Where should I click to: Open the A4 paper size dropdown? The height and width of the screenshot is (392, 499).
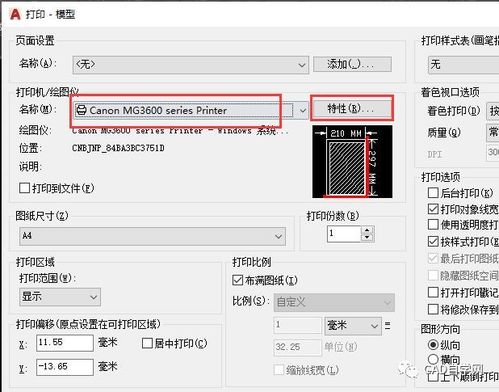click(x=152, y=236)
